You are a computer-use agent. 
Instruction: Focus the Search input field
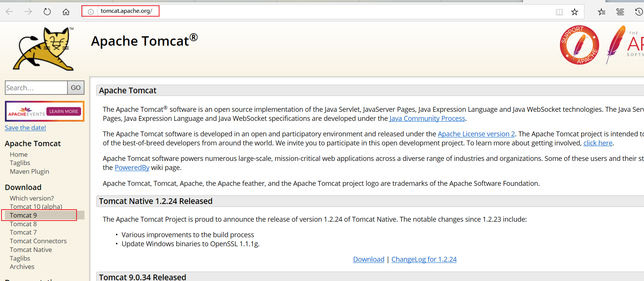point(36,88)
